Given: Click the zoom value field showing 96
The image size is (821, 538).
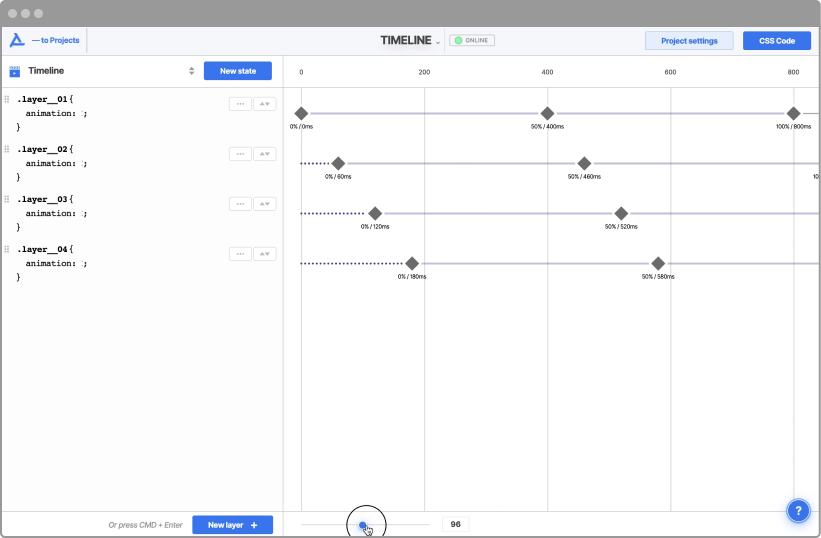Looking at the screenshot, I should tap(456, 524).
